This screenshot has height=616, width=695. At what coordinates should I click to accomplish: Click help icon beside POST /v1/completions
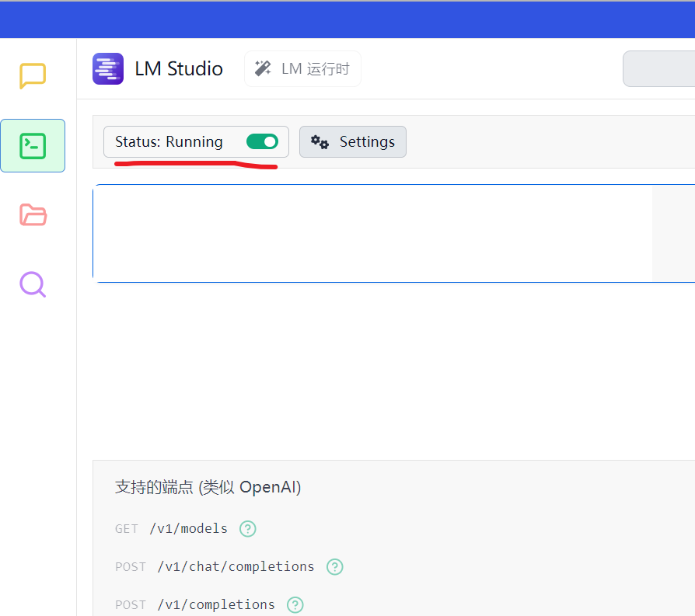(295, 604)
